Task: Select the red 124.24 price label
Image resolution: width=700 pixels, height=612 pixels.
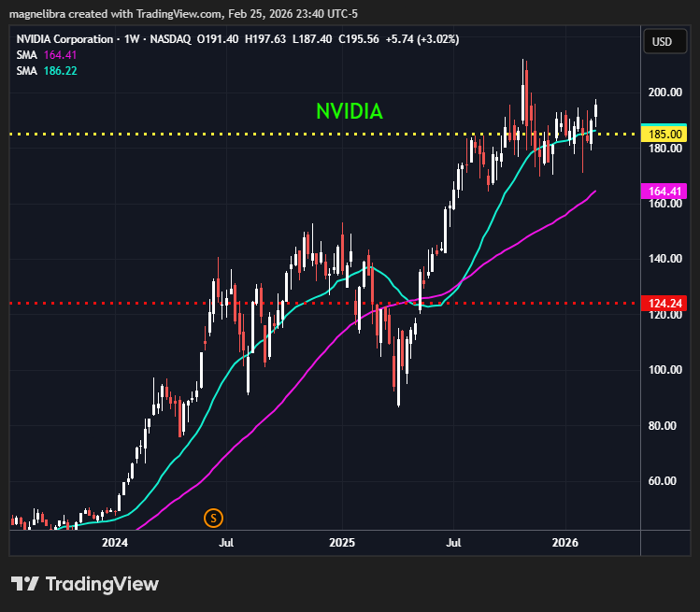Action: pyautogui.click(x=664, y=304)
